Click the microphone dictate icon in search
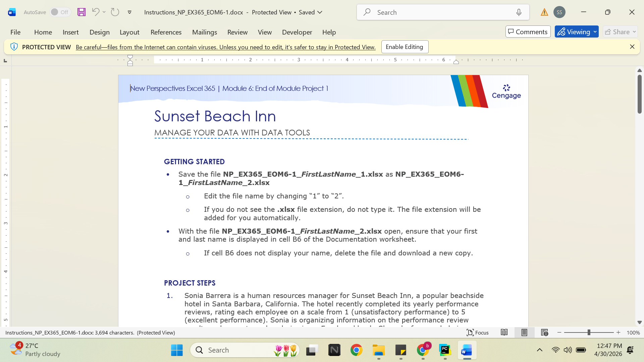644x362 pixels. (519, 12)
